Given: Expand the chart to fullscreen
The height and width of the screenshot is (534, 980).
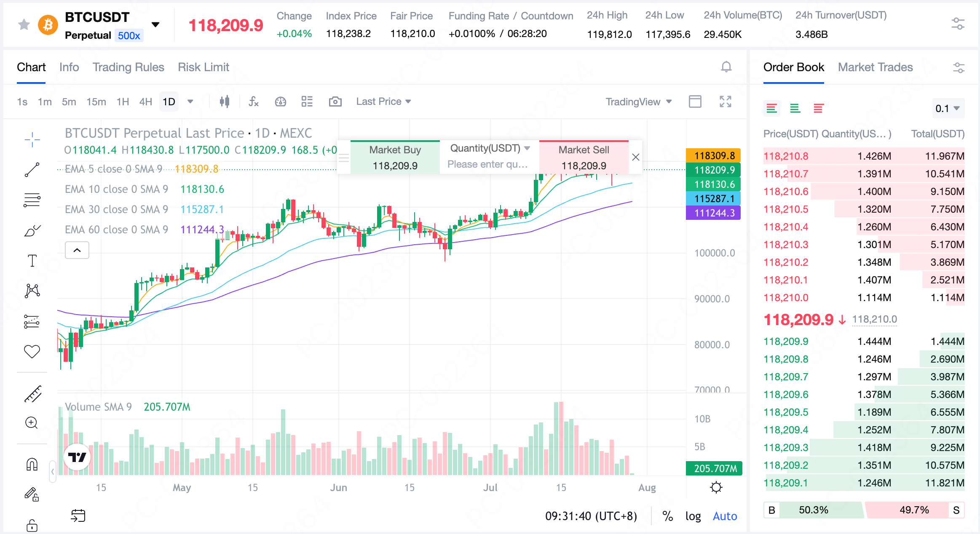Looking at the screenshot, I should pyautogui.click(x=725, y=101).
